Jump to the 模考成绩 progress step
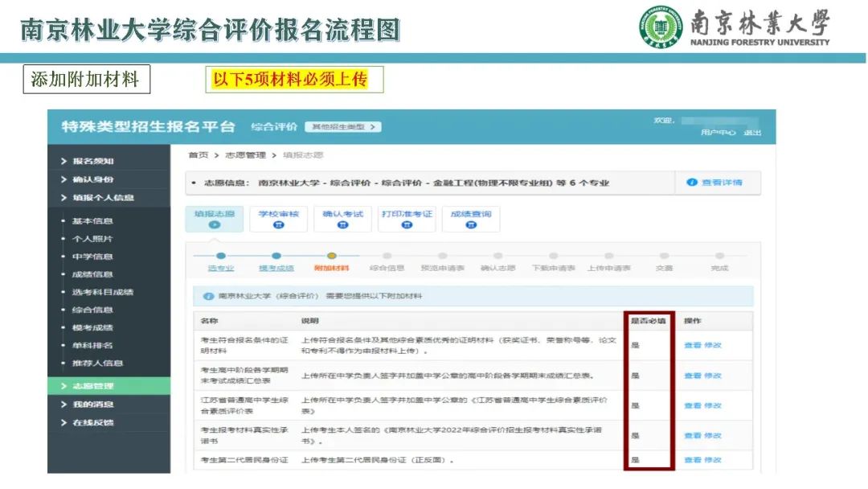The height and width of the screenshot is (489, 868). point(276,268)
